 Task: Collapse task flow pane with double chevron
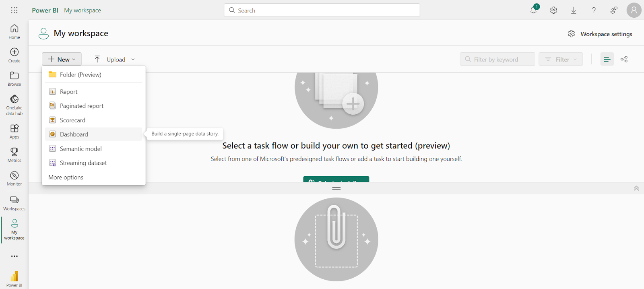click(636, 188)
